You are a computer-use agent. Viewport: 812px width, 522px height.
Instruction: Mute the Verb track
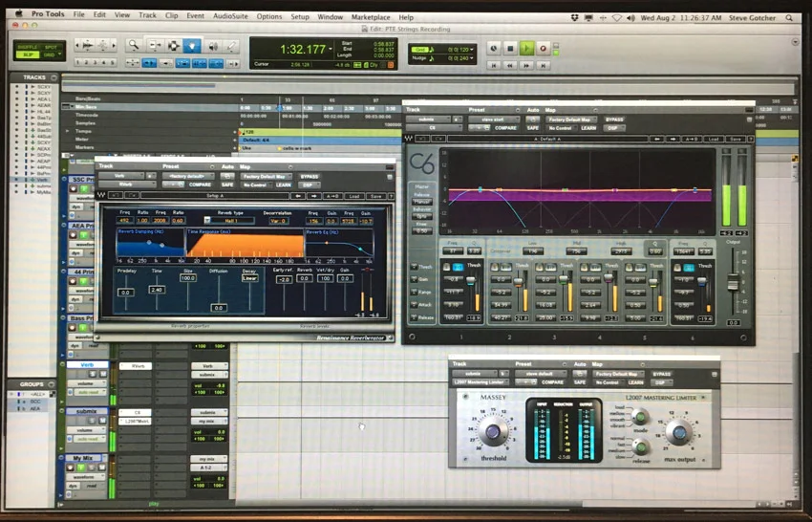tap(103, 374)
